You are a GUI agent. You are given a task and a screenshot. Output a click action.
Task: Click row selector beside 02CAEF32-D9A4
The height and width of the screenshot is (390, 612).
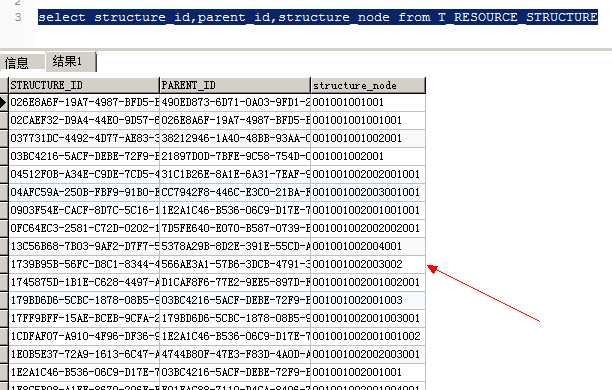tap(4, 120)
